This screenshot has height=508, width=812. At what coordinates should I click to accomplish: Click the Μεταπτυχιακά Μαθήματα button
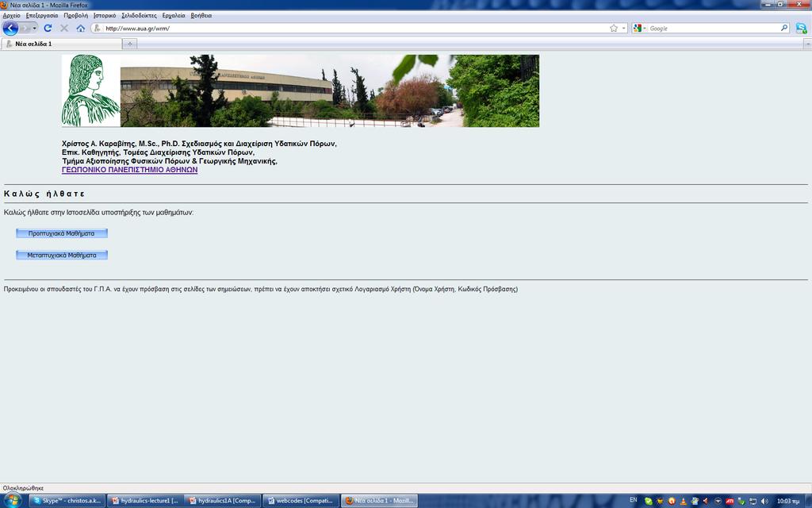62,255
